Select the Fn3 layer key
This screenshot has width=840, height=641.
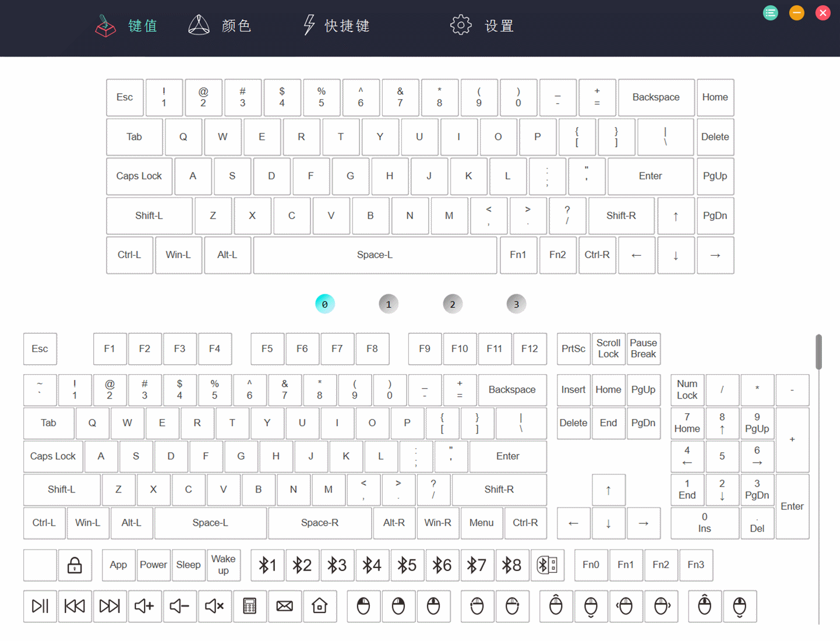[696, 565]
